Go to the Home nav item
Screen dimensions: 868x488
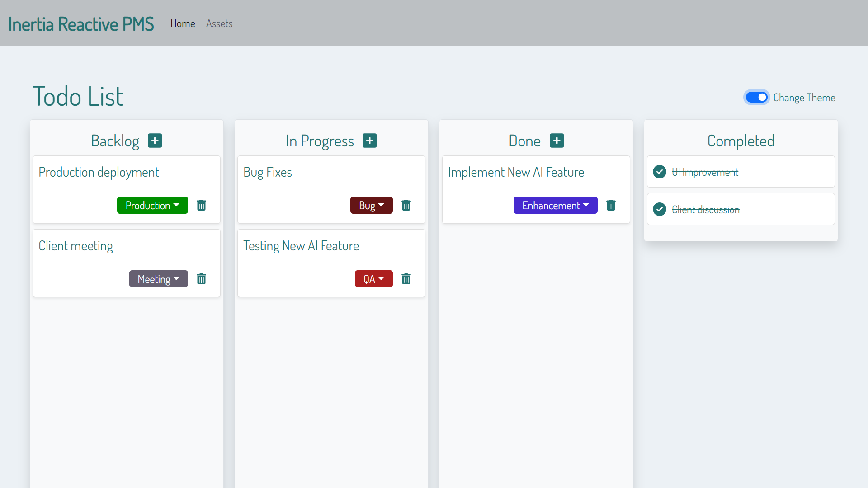[x=183, y=23]
